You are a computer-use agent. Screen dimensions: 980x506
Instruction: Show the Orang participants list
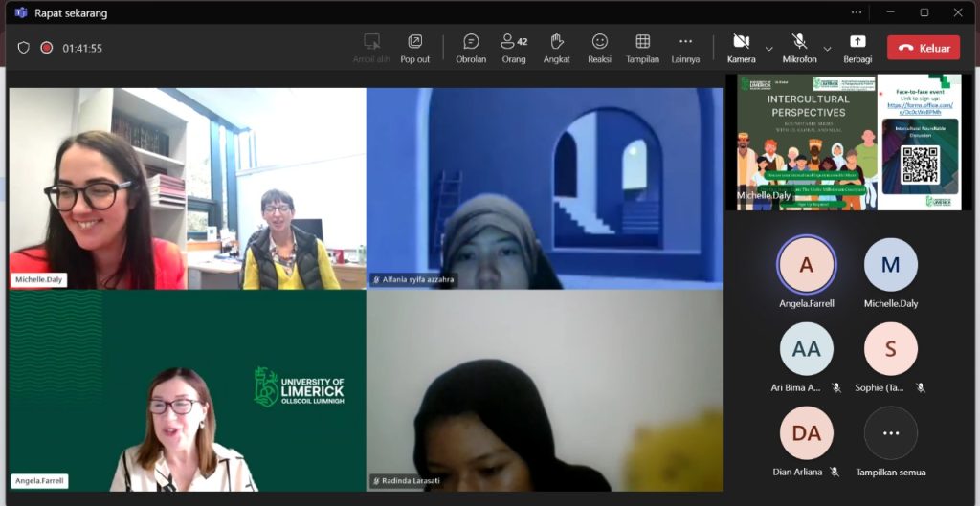coord(514,47)
